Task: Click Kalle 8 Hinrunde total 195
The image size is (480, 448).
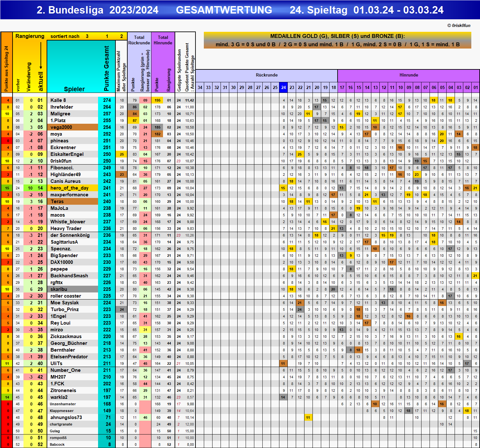Action: [x=158, y=100]
